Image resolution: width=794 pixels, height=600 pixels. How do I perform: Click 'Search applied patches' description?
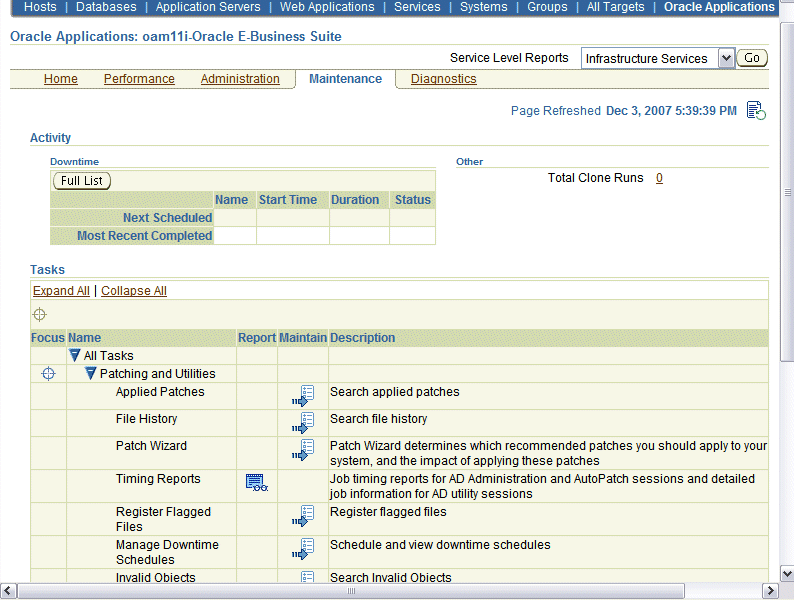(x=394, y=392)
